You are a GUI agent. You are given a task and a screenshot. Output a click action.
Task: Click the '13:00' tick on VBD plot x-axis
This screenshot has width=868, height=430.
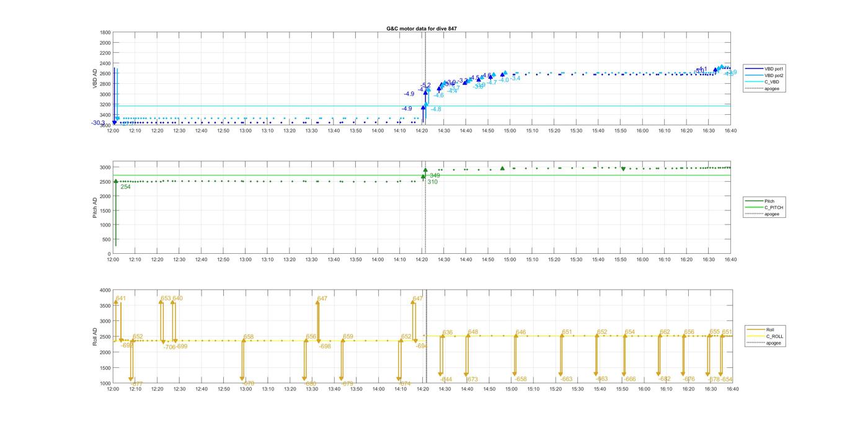coord(246,130)
